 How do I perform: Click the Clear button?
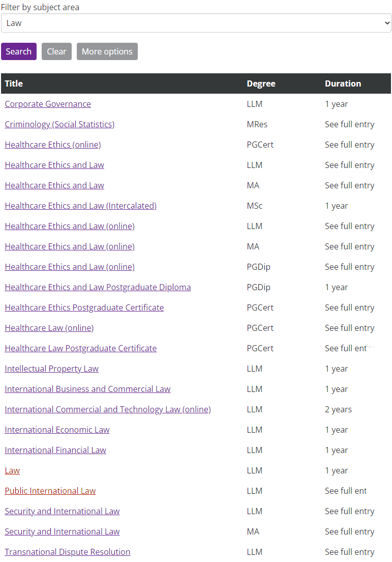click(x=56, y=51)
